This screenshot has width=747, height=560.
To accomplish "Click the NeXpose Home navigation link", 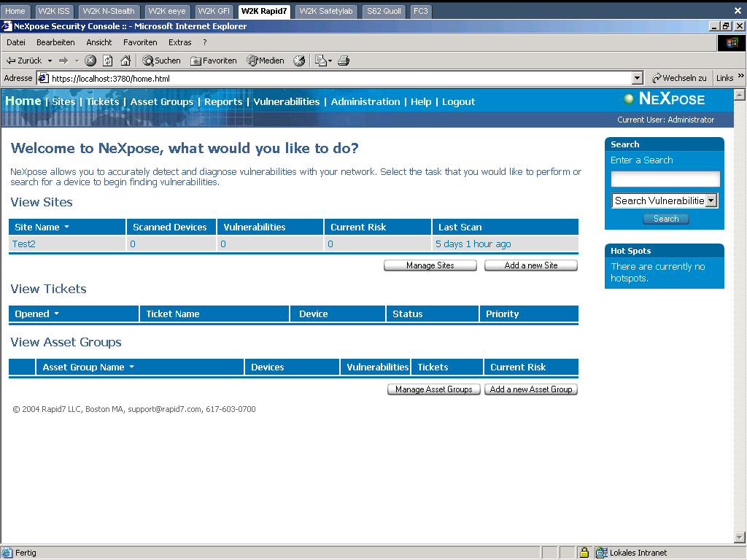I will (23, 101).
